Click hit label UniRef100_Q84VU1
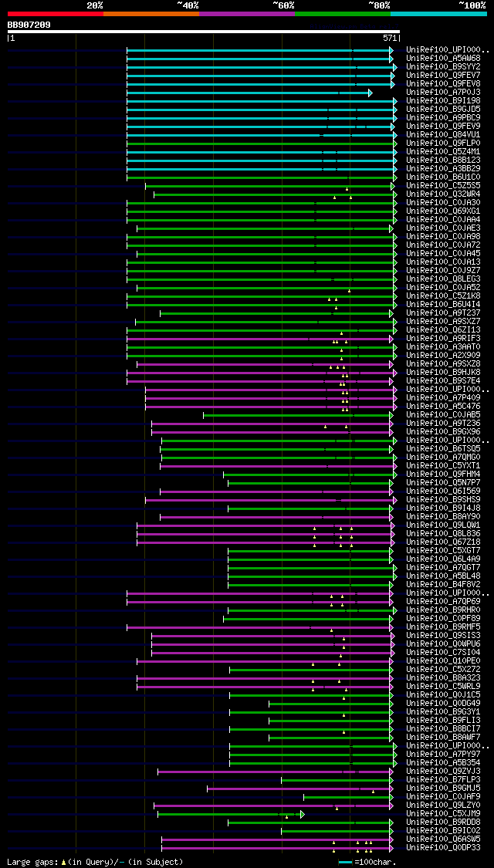 point(444,134)
